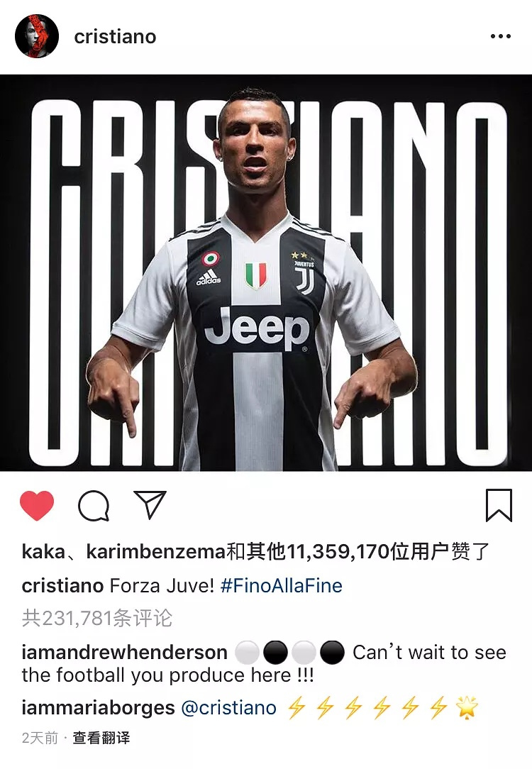Open the Juventus jersey post photo
This screenshot has height=769, width=532.
click(266, 272)
